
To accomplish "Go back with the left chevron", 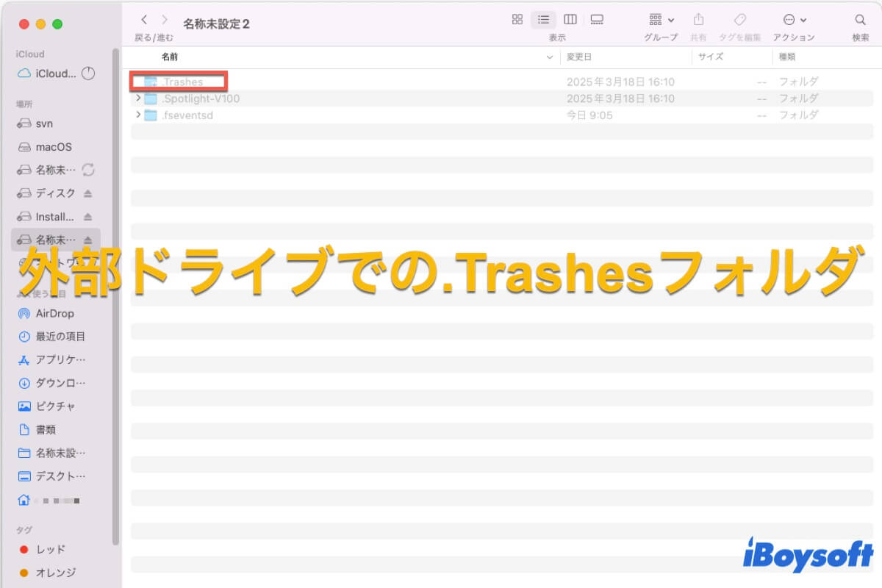I will click(x=144, y=20).
